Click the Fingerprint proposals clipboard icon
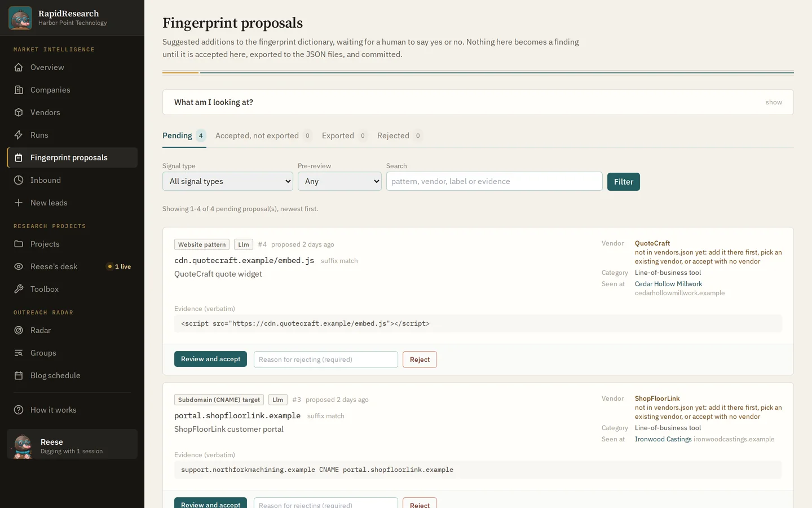This screenshot has width=812, height=508. point(19,157)
